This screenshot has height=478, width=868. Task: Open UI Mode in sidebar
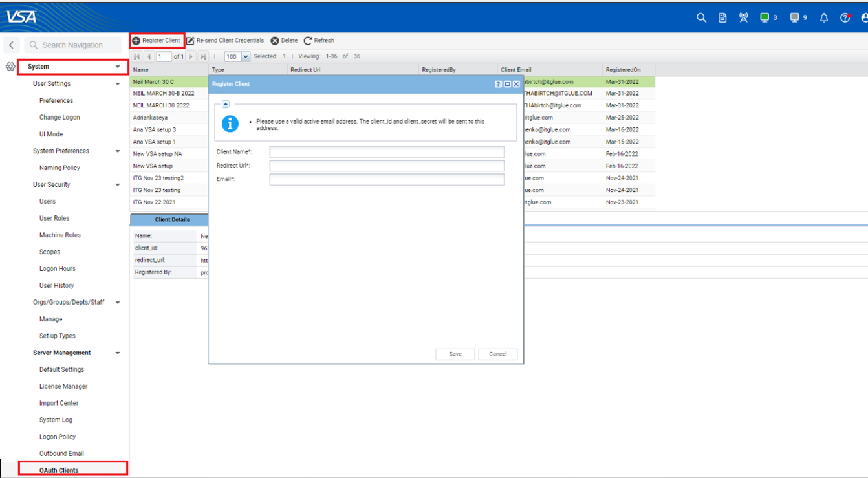point(51,134)
